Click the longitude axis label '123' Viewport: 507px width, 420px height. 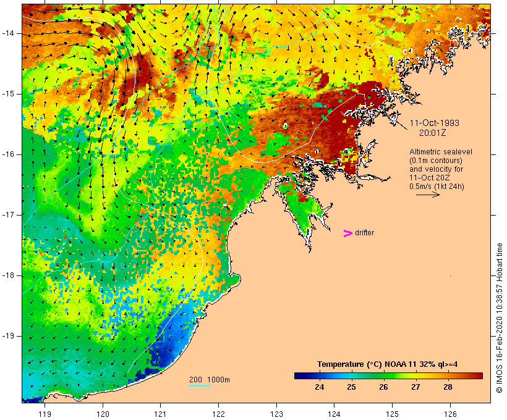(276, 414)
